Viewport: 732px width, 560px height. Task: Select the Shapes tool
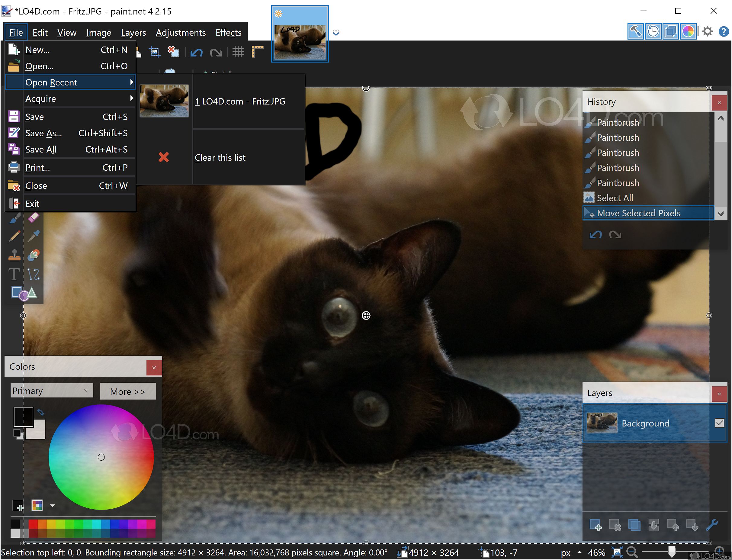tap(24, 294)
